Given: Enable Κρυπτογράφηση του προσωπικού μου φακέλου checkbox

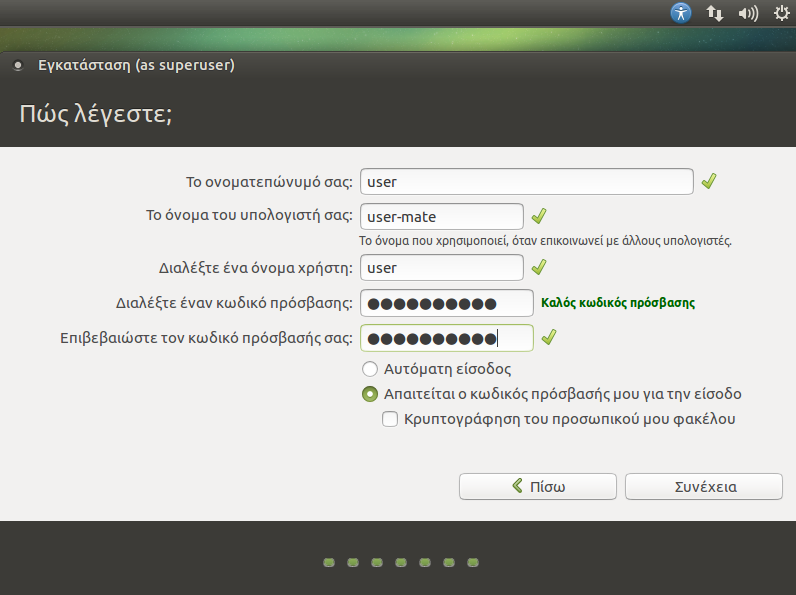Looking at the screenshot, I should 391,419.
